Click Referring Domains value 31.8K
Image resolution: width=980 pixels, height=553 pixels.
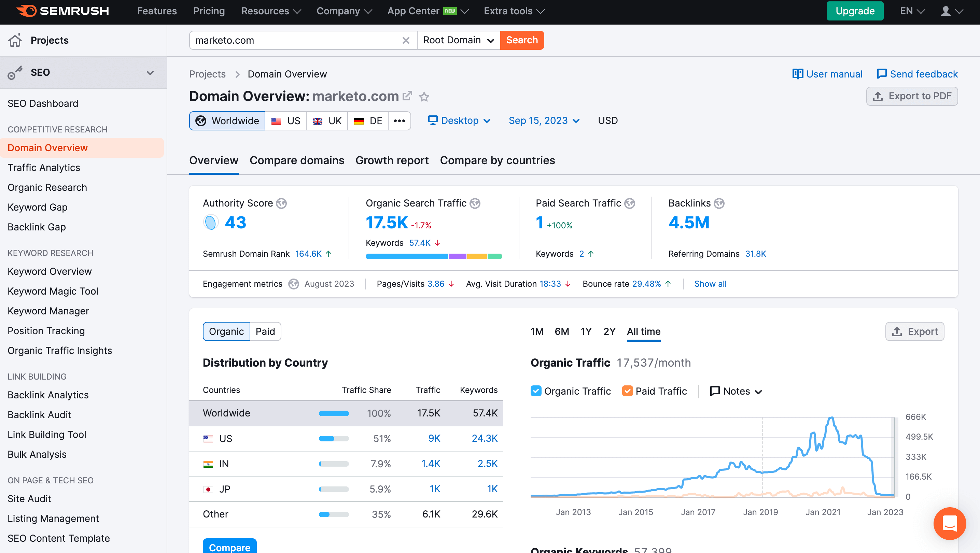pyautogui.click(x=755, y=254)
